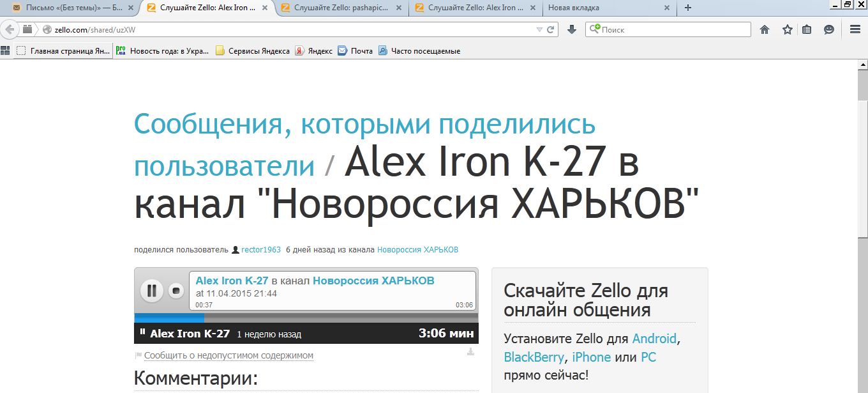Open the 'Почта' bookmark
Screen dimensions: 868x393
[361, 51]
